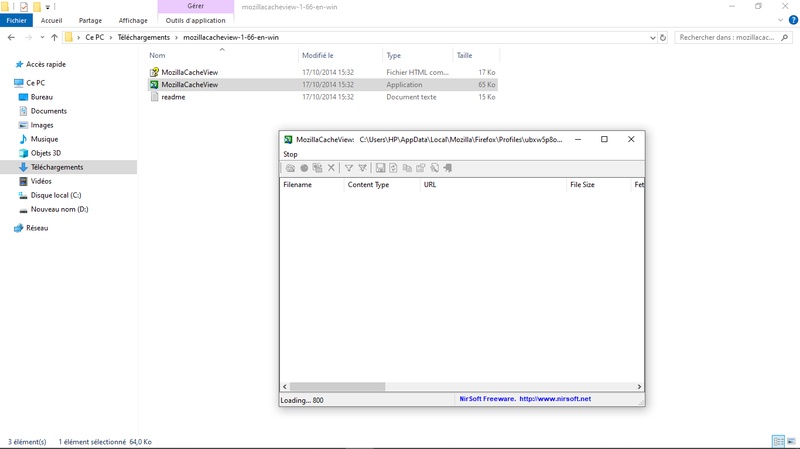Click the X delete icon in MozillaCacheView toolbar

pyautogui.click(x=331, y=168)
